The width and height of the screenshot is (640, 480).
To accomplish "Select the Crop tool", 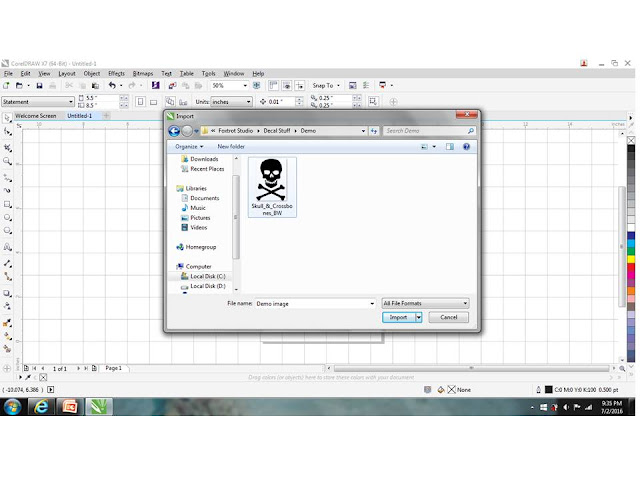I will click(7, 147).
